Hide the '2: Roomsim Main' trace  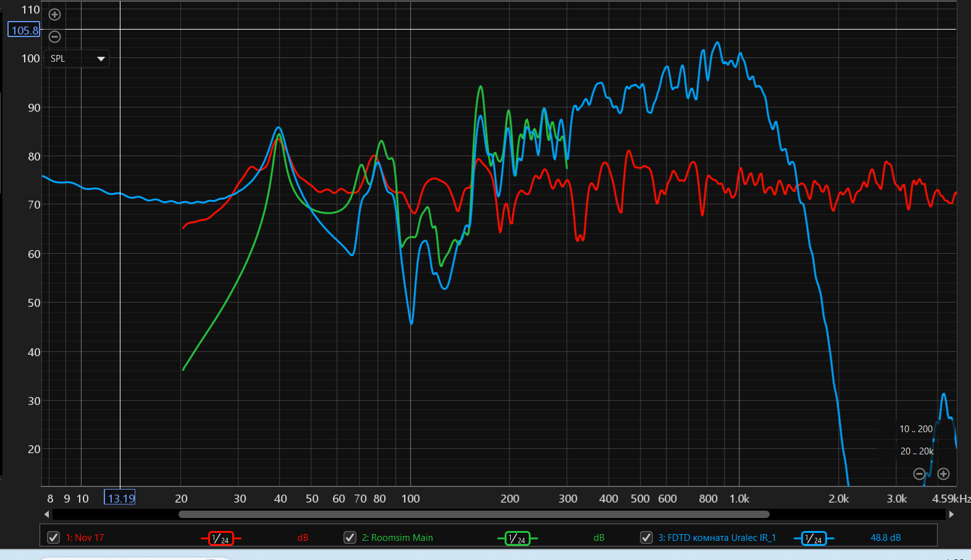(x=350, y=537)
